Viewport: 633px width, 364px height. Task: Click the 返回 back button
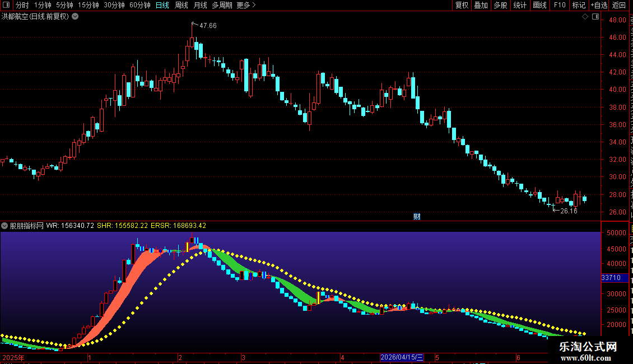pos(619,5)
